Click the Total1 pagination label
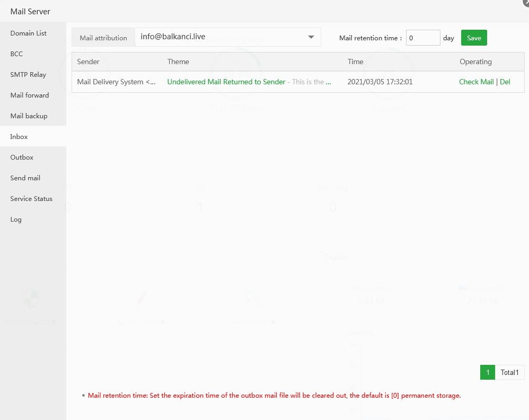Screen dimensions: 529x420 click(x=509, y=372)
